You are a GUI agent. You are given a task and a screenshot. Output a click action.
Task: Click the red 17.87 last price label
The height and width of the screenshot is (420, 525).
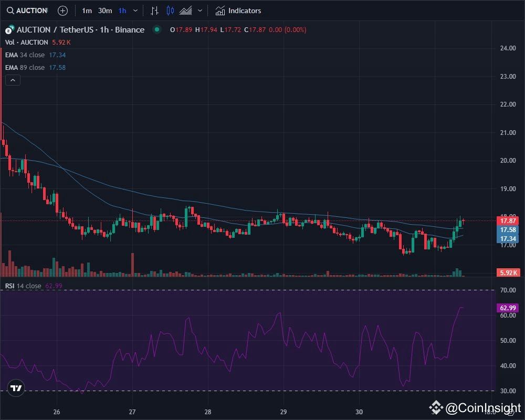508,220
